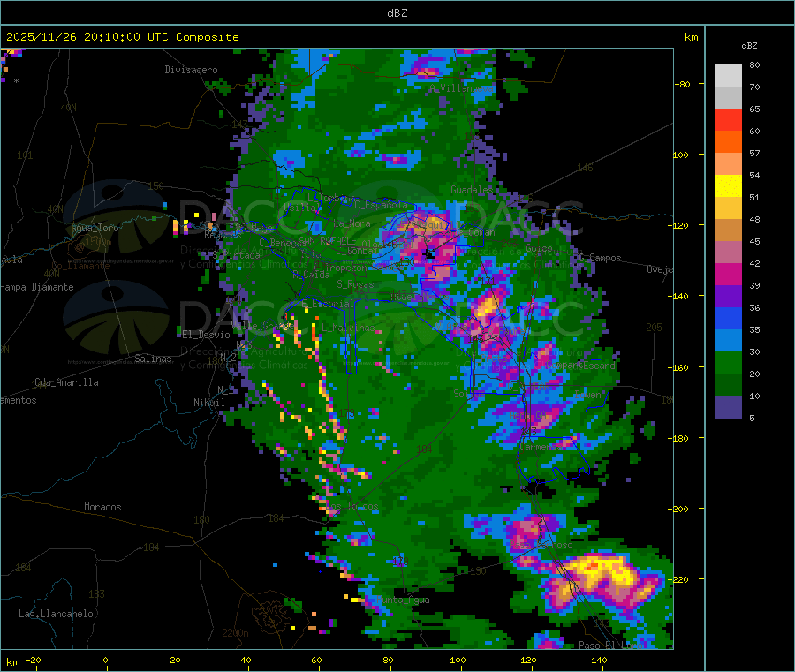Pick the mauve pink 42–45 dBZ legend swatch

coord(728,253)
